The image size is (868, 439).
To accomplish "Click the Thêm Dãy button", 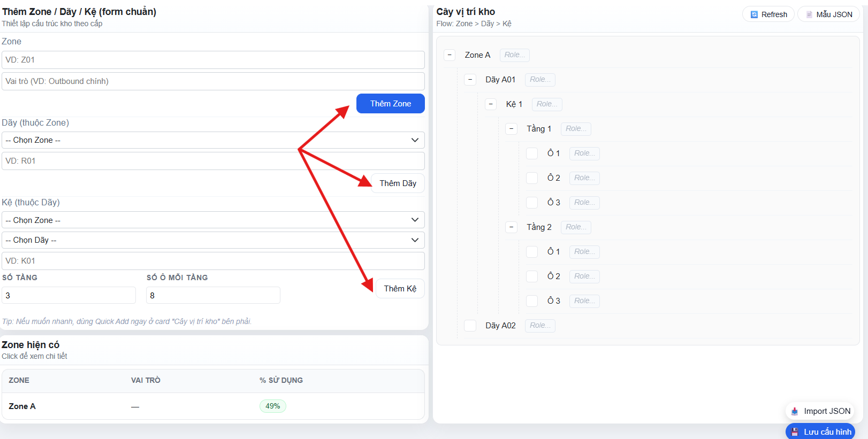I will tap(398, 183).
